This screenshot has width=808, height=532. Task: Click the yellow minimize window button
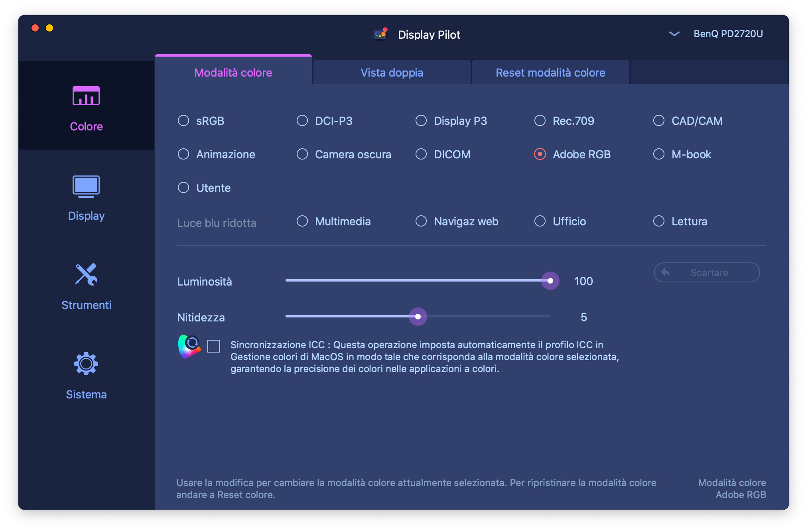[49, 28]
